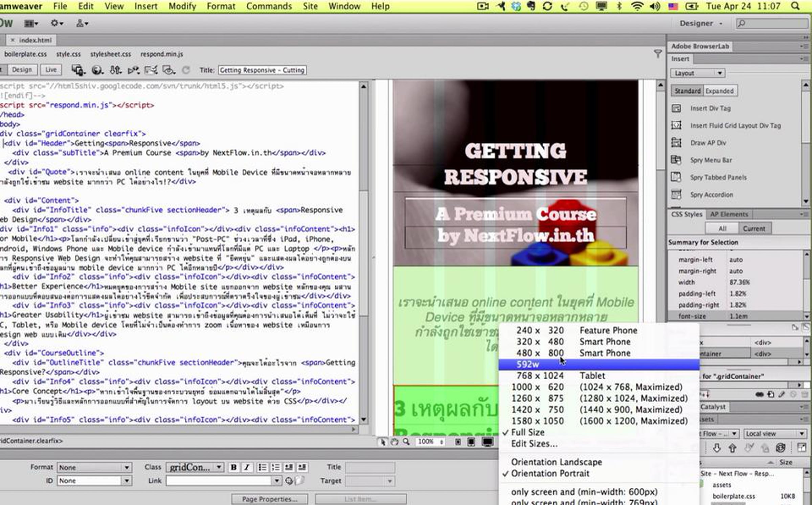Viewport: 812px width, 505px height.
Task: Click the Bold formatting button
Action: (x=233, y=467)
